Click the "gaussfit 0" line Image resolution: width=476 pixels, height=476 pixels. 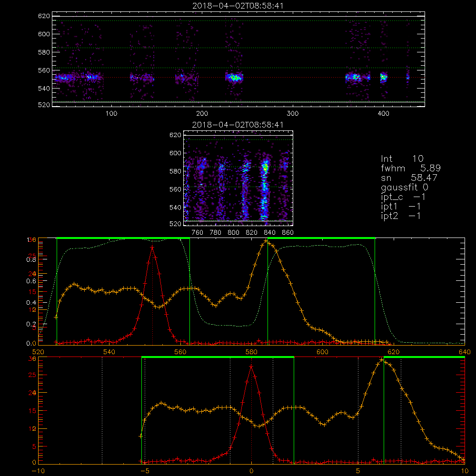(404, 187)
